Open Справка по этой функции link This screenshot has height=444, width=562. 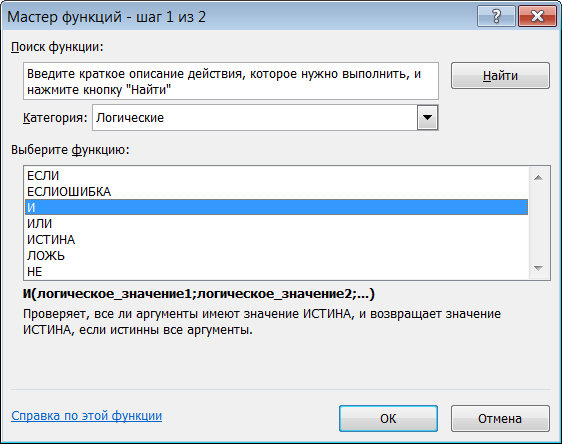(x=86, y=416)
